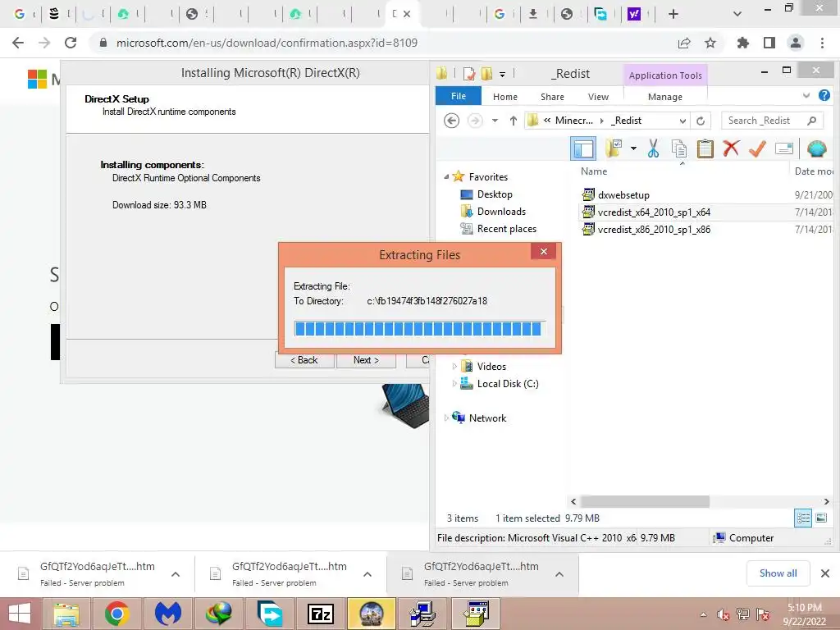840x630 pixels.
Task: Click Explorer horizontal scrollbar thumb
Action: 645,501
